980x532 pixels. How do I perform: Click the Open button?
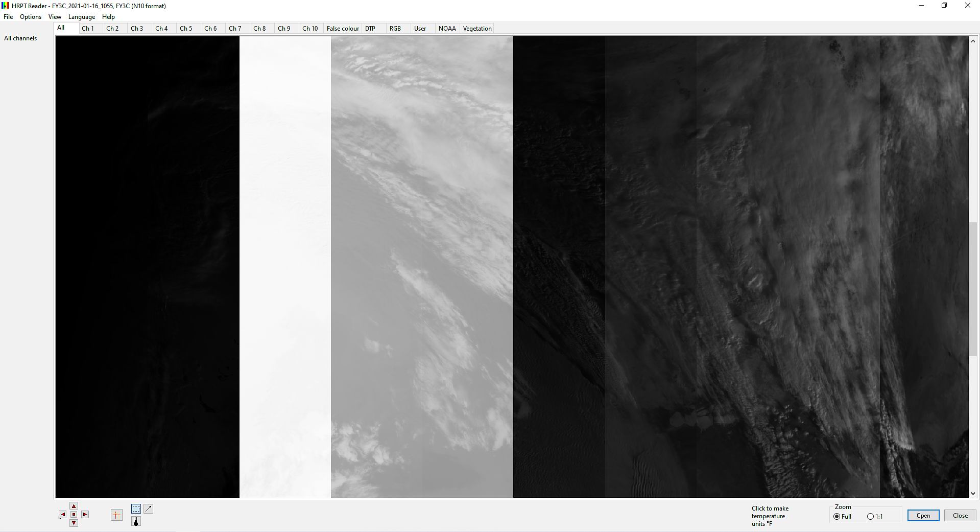click(x=923, y=515)
